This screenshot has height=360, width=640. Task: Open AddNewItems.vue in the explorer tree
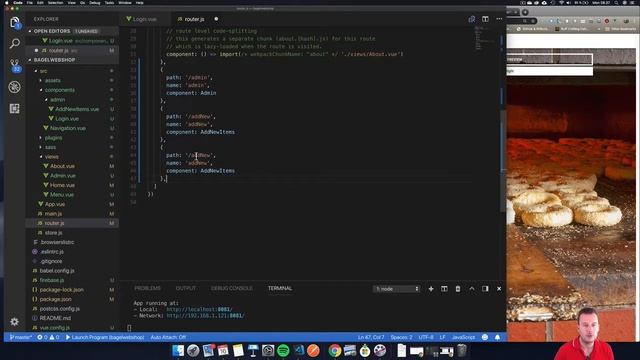tap(77, 109)
